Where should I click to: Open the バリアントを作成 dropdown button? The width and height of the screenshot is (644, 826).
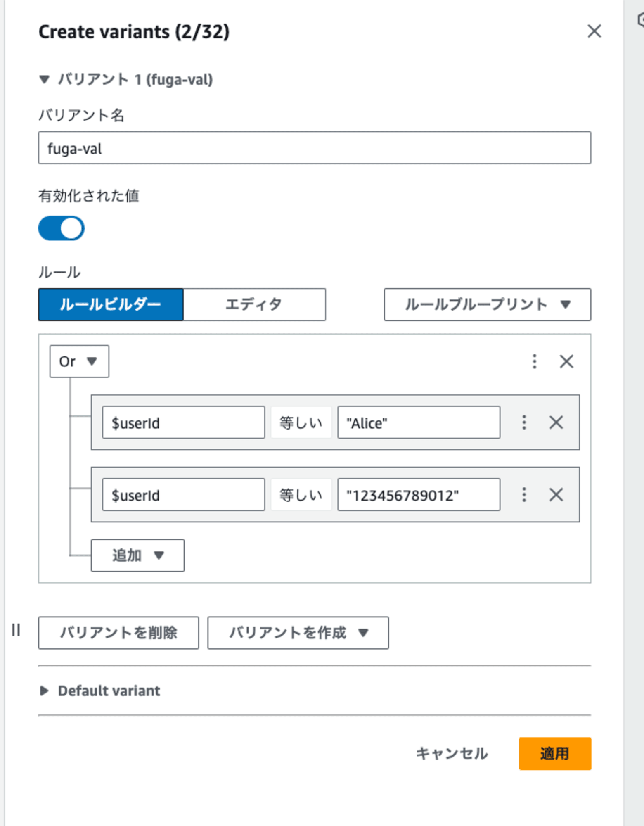298,633
